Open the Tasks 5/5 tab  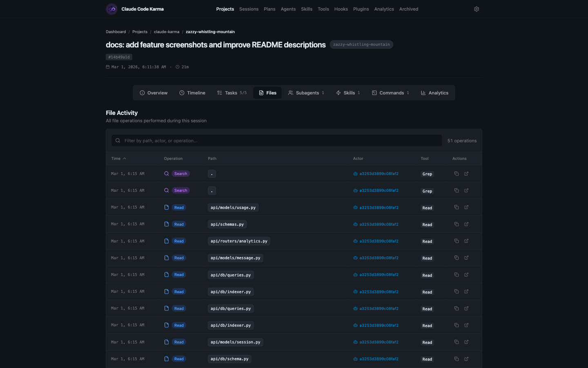232,93
